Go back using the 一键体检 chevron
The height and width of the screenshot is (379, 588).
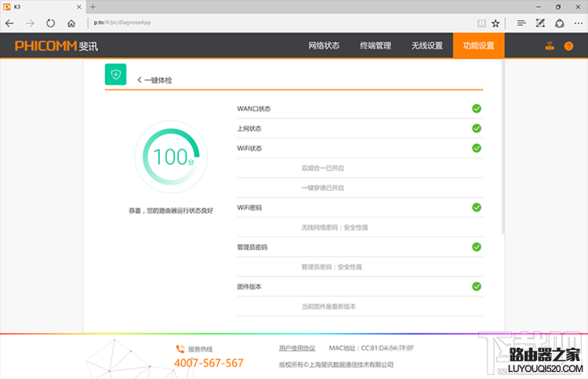(140, 80)
